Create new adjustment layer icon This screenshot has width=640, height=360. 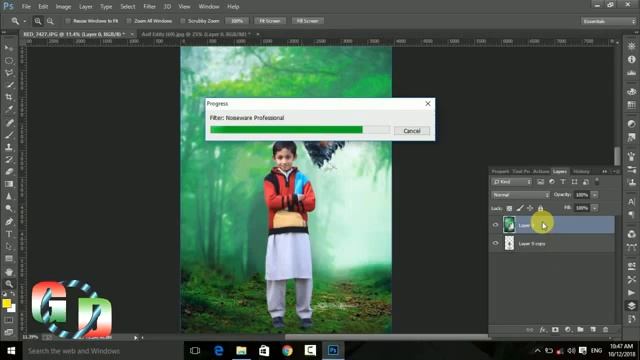[x=568, y=329]
